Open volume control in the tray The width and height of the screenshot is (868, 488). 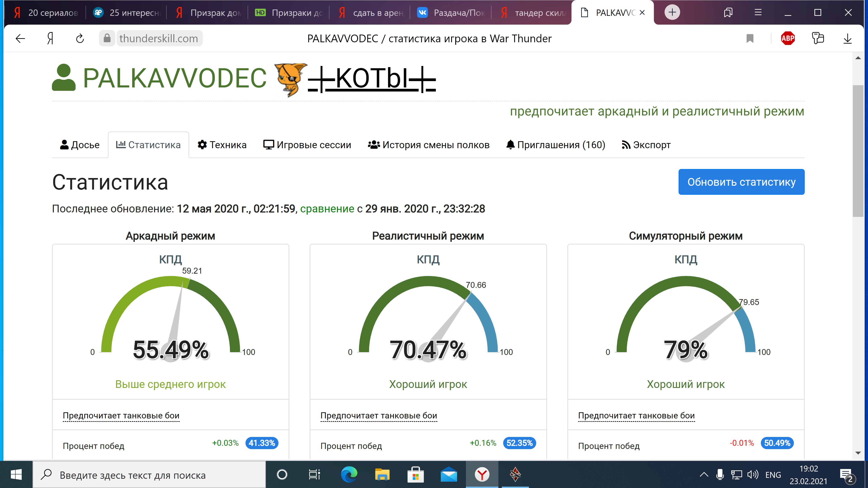[x=753, y=475]
